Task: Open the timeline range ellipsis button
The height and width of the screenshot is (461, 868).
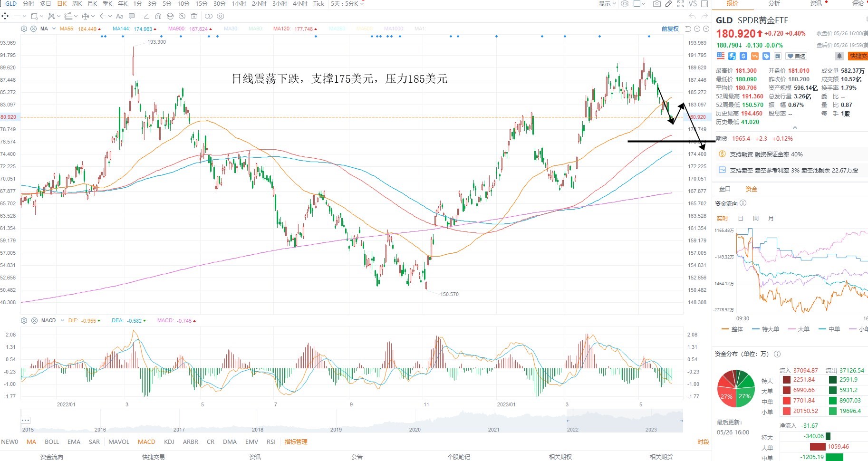Action: point(26,420)
